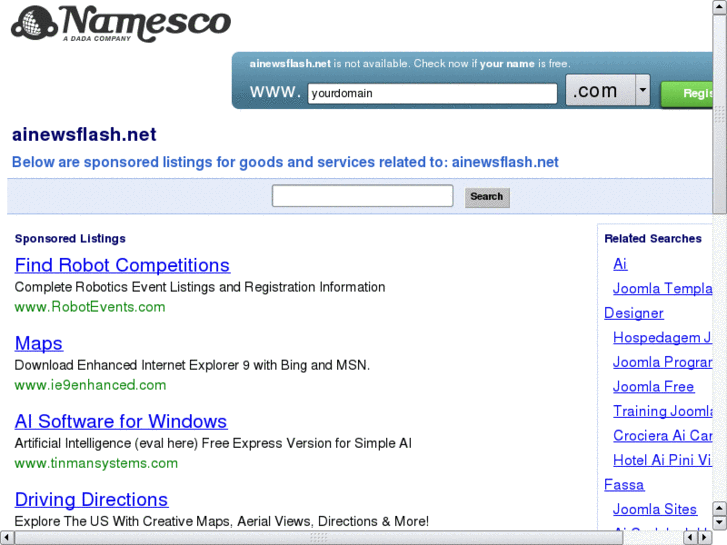727x545 pixels.
Task: Click 'Below are sponsored listings' subtitle text
Action: [x=285, y=162]
